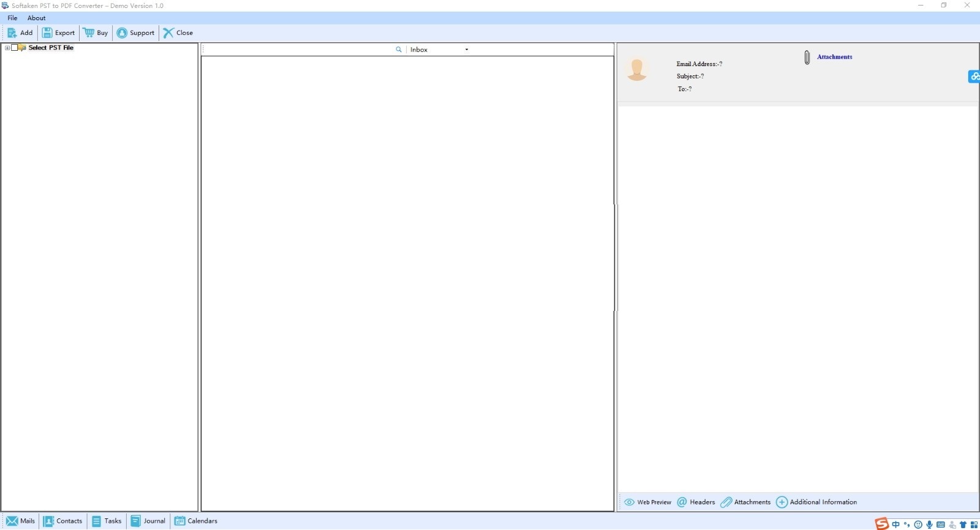Click the microphone voice input icon
980x530 pixels.
929,524
